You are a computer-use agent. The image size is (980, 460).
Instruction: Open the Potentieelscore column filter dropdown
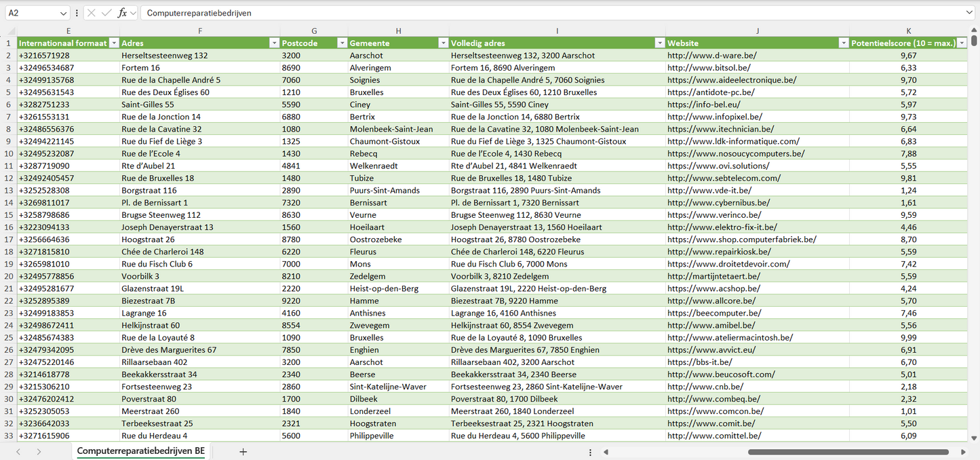point(962,43)
